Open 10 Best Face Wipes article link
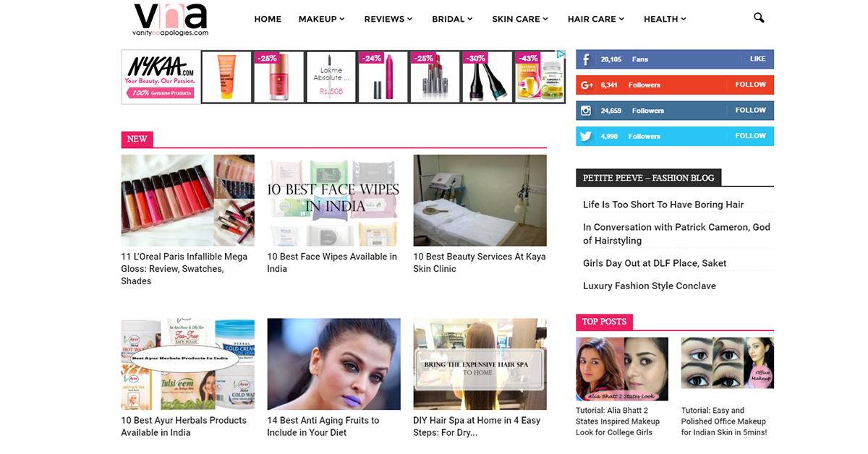 (332, 262)
